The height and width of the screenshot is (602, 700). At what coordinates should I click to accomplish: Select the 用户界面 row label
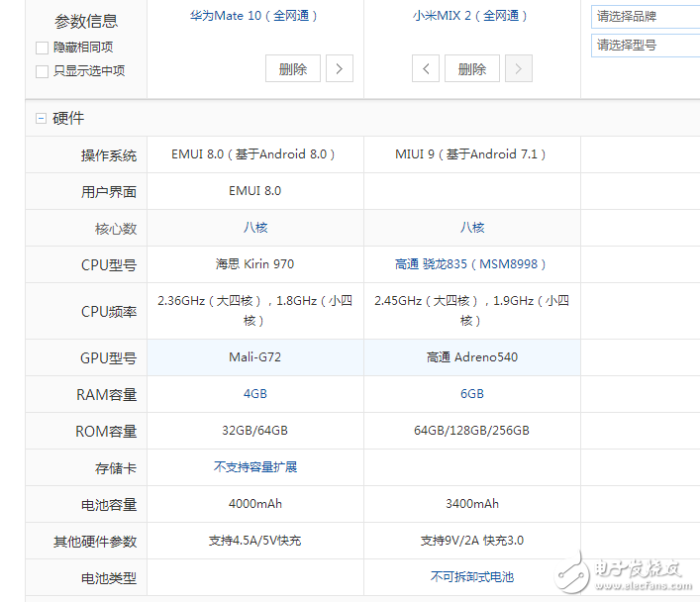click(109, 192)
